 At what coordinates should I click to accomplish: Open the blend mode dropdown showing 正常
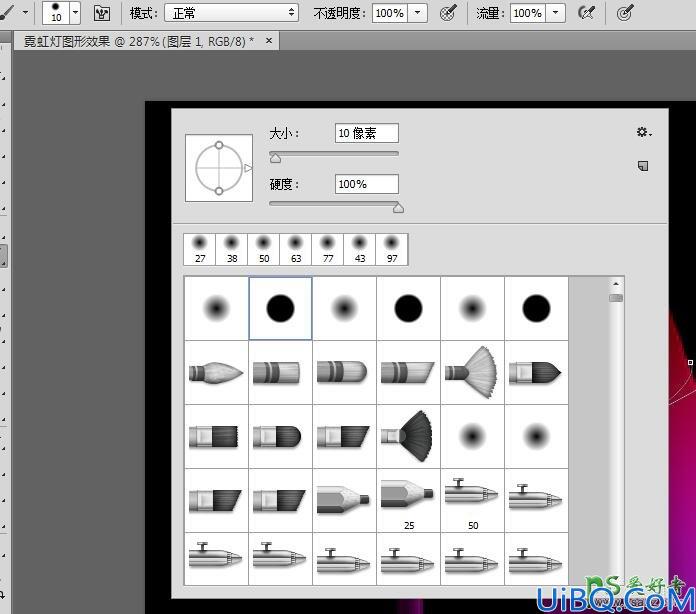(x=231, y=13)
